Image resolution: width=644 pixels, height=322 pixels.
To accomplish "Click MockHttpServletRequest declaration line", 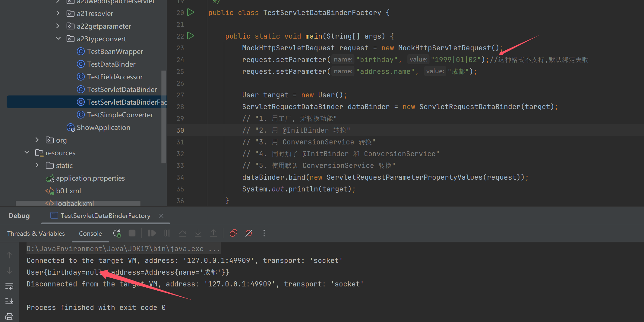I will point(372,48).
